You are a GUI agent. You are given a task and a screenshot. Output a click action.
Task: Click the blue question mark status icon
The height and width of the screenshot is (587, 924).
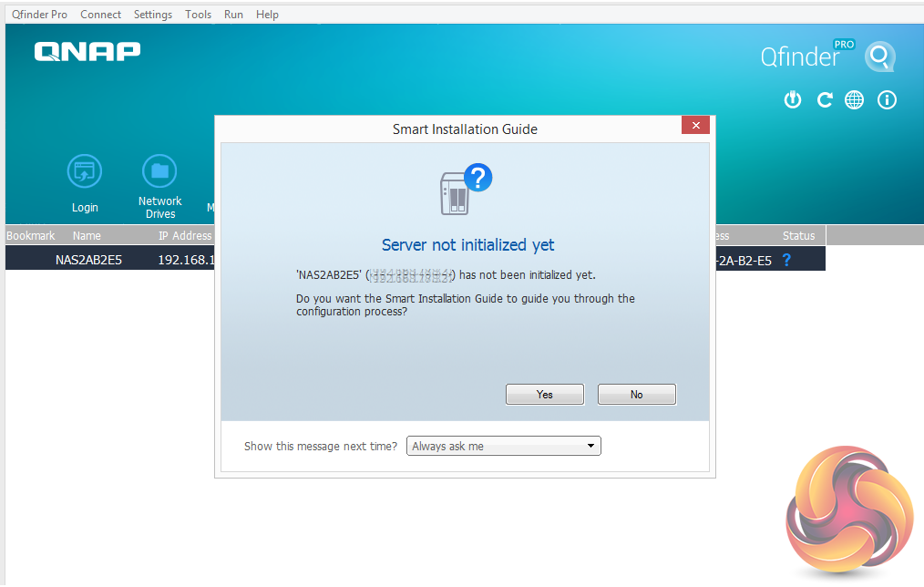coord(786,259)
